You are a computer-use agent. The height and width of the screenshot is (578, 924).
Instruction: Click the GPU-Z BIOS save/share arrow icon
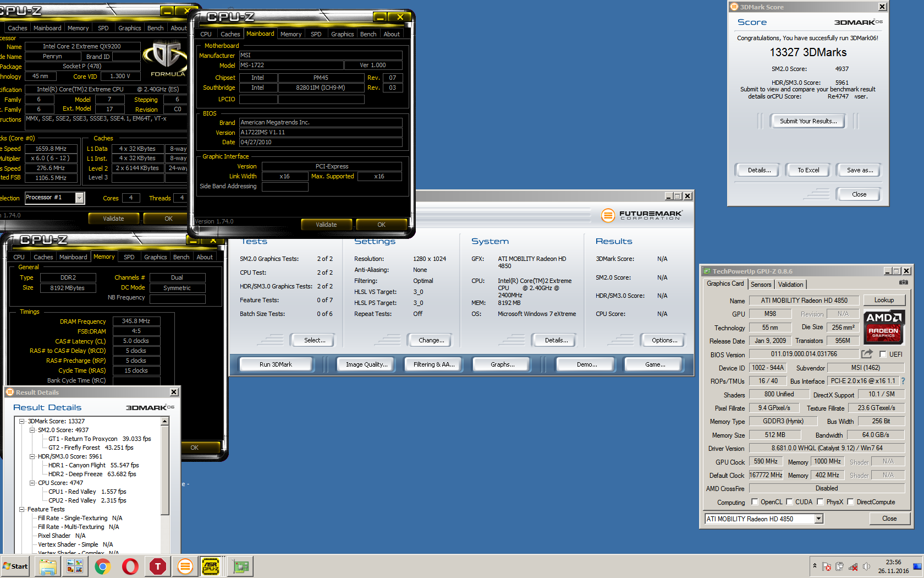tap(867, 353)
